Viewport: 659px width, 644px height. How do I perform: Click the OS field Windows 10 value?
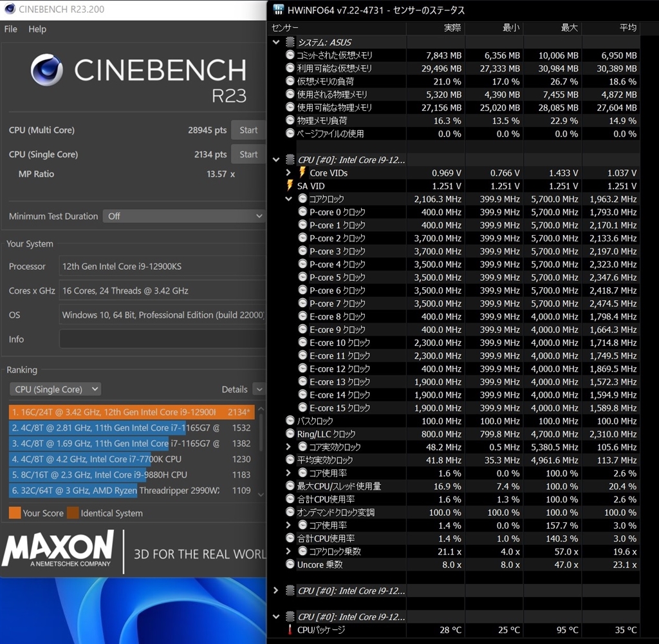click(162, 315)
